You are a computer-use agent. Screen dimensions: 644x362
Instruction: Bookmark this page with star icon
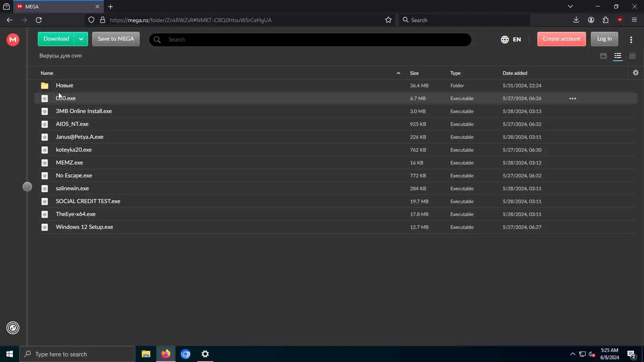pos(388,20)
